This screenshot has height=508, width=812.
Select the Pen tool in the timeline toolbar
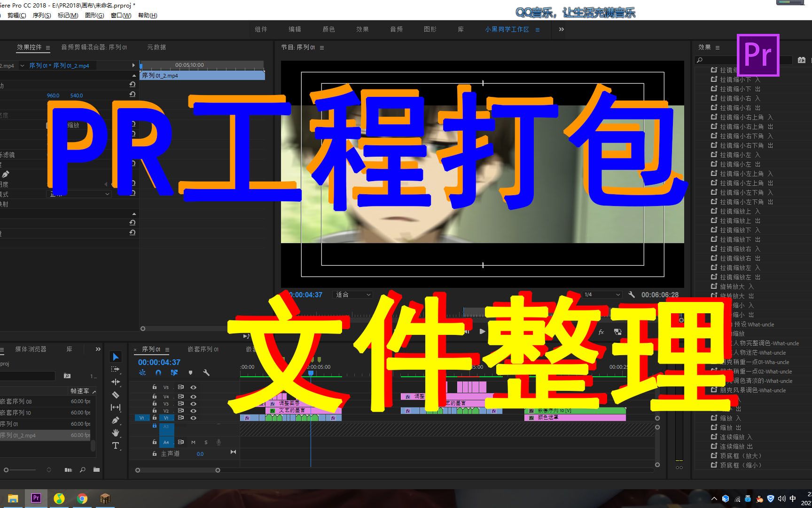pyautogui.click(x=116, y=420)
